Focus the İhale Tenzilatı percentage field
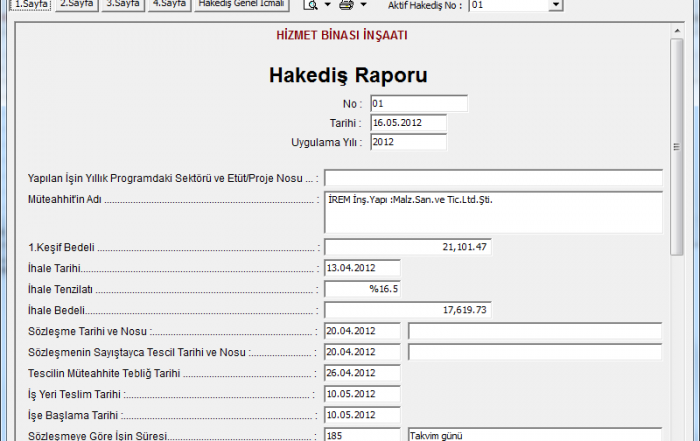Image resolution: width=700 pixels, height=441 pixels. tap(362, 289)
